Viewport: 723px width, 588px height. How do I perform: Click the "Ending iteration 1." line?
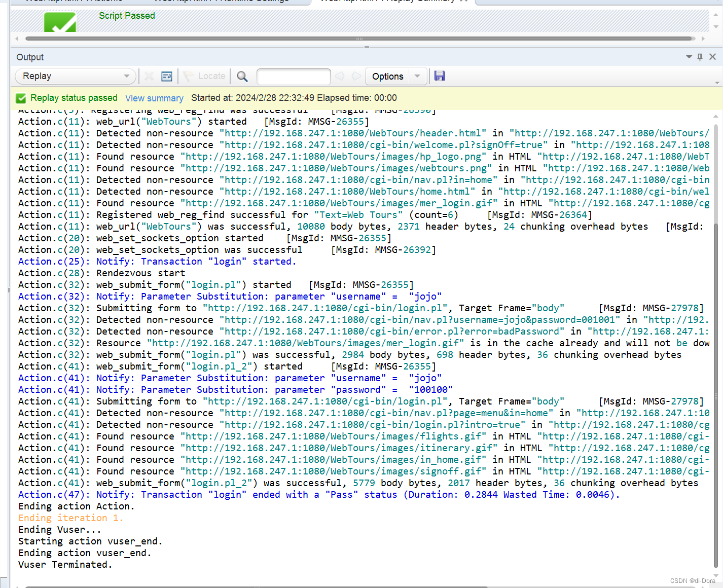71,518
